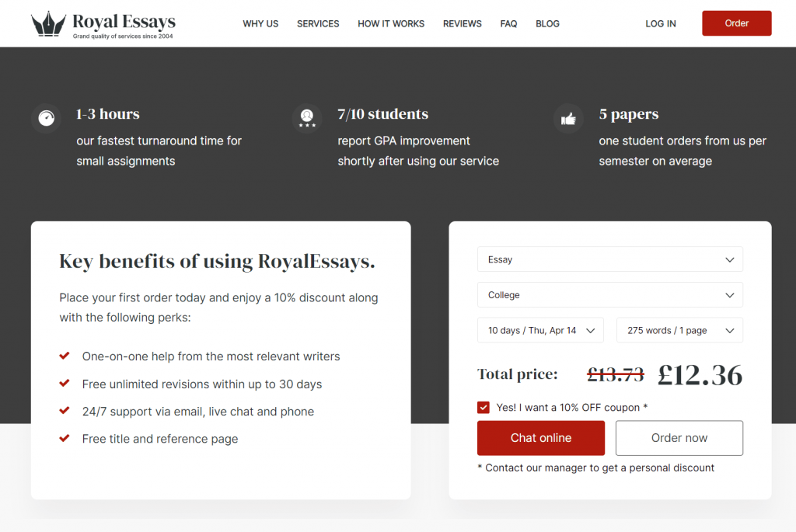This screenshot has height=532, width=796.
Task: Open the 10 days deadline dropdown
Action: point(541,330)
